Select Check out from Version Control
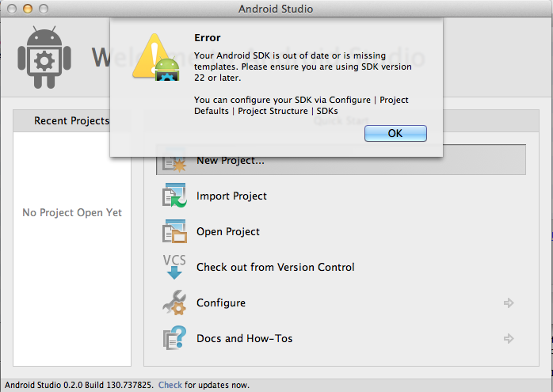Image resolution: width=553 pixels, height=392 pixels. [276, 267]
